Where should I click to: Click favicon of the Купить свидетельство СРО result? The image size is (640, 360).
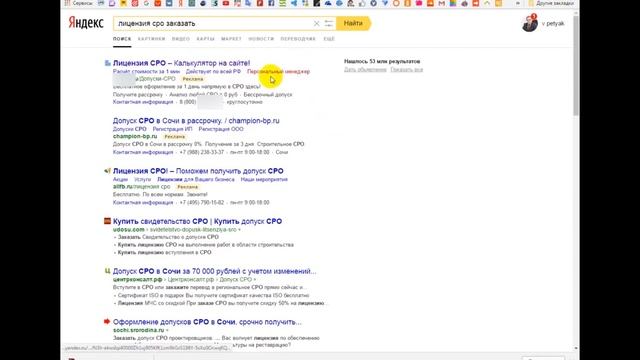(107, 221)
